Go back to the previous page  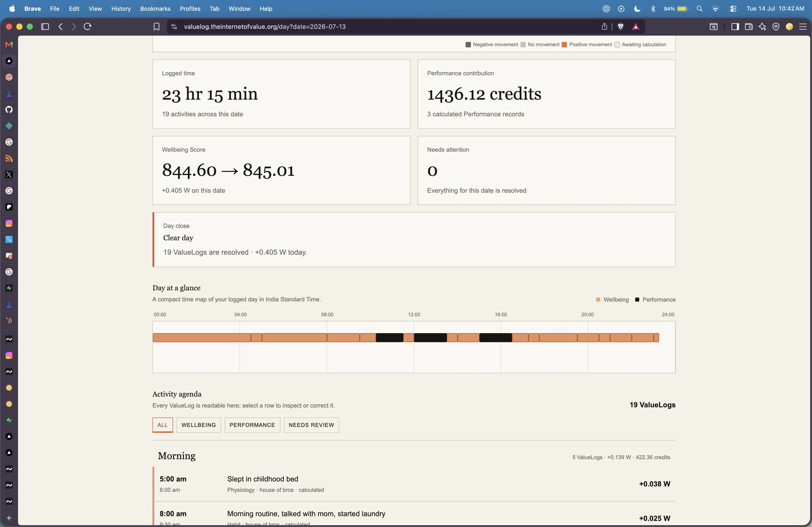[61, 27]
